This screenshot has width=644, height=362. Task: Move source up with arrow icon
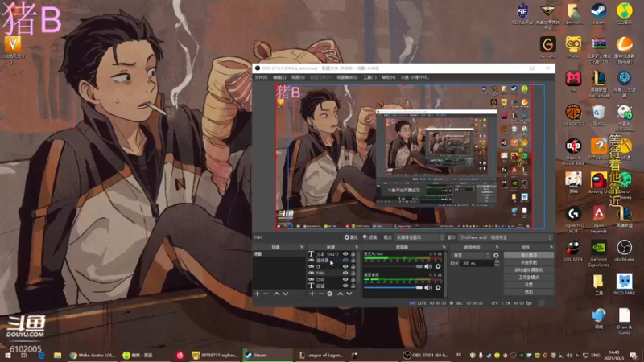click(x=340, y=294)
